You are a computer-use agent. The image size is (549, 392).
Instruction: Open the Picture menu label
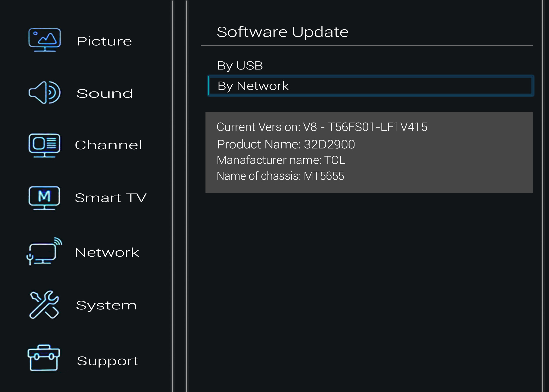pos(104,41)
